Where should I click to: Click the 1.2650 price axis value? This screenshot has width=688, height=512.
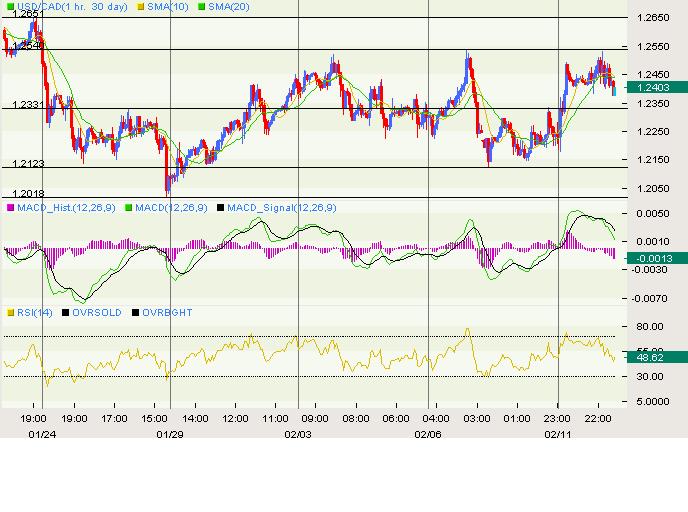[x=653, y=18]
